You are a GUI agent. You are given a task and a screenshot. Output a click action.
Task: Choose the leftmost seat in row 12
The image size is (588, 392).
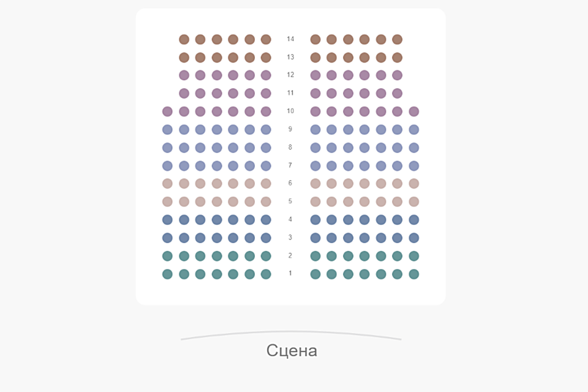pyautogui.click(x=184, y=75)
